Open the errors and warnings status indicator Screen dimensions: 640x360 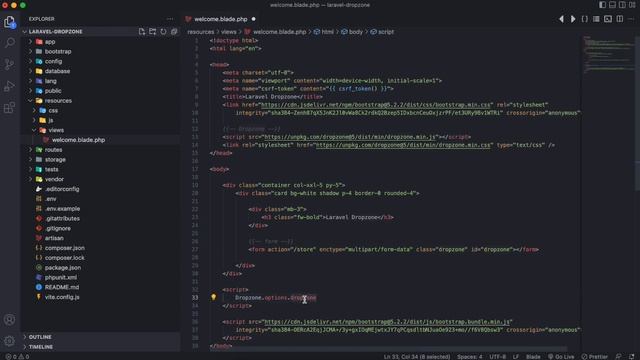17,356
